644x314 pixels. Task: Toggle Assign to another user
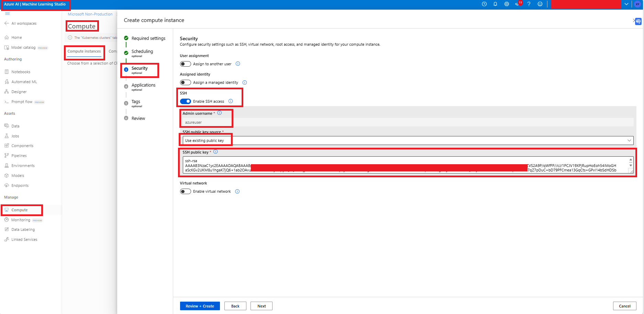click(x=185, y=64)
